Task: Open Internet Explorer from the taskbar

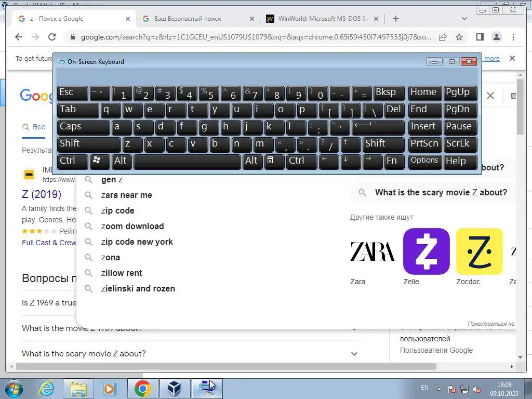Action: (47, 389)
